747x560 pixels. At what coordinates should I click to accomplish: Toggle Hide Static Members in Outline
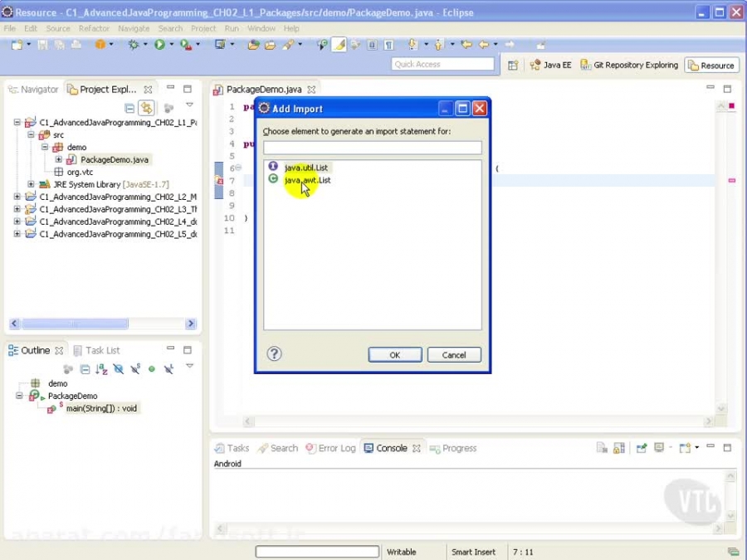point(135,369)
